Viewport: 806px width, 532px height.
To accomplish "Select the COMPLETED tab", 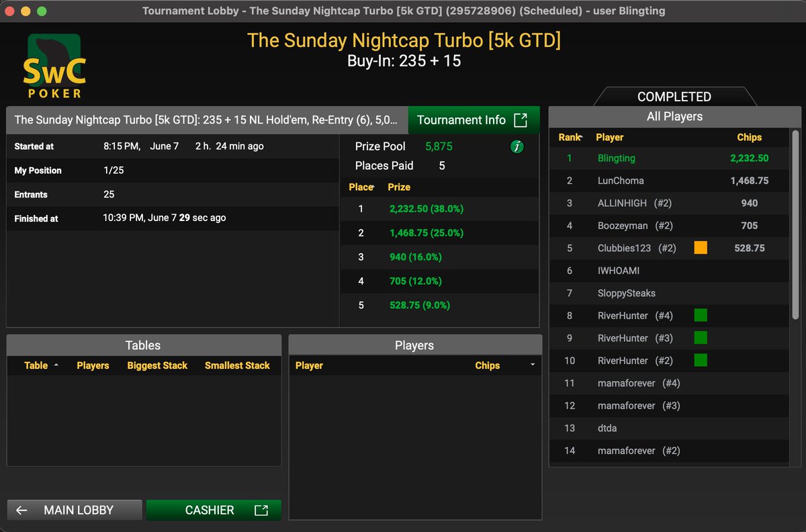I will click(x=674, y=97).
